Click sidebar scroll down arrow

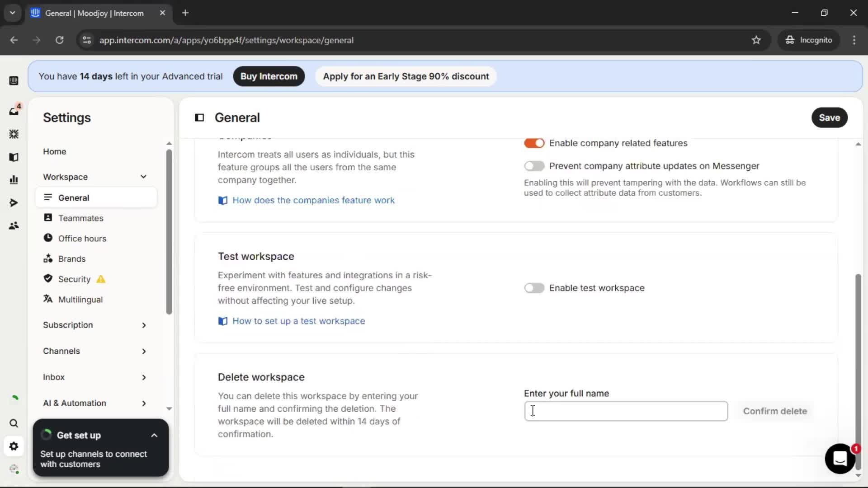pos(169,409)
